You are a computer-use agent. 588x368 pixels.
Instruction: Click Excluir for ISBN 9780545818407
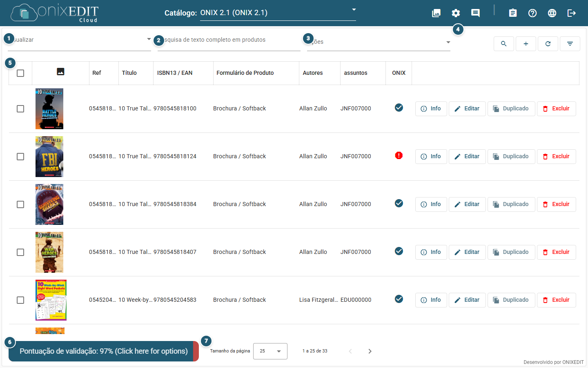557,252
